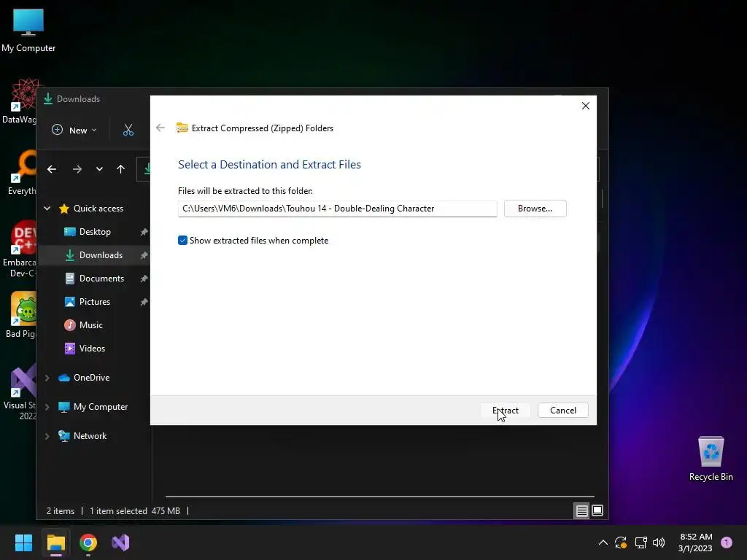The height and width of the screenshot is (560, 747).
Task: Switch Explorer to large icons view
Action: pos(597,511)
